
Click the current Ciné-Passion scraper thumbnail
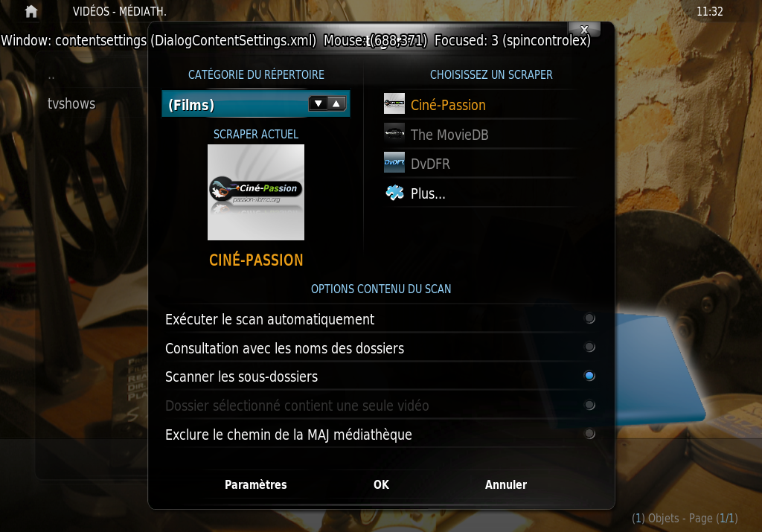tap(256, 193)
